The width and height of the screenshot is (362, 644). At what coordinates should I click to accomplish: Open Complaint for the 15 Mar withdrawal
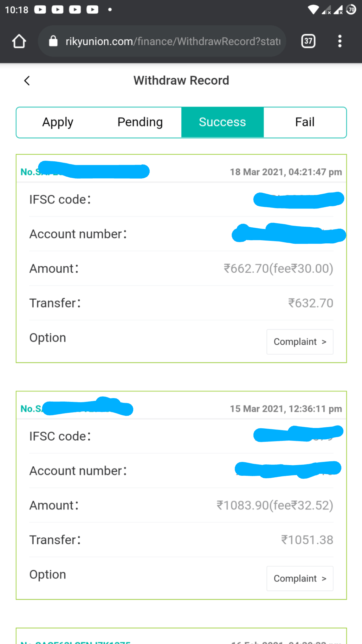[x=300, y=579]
